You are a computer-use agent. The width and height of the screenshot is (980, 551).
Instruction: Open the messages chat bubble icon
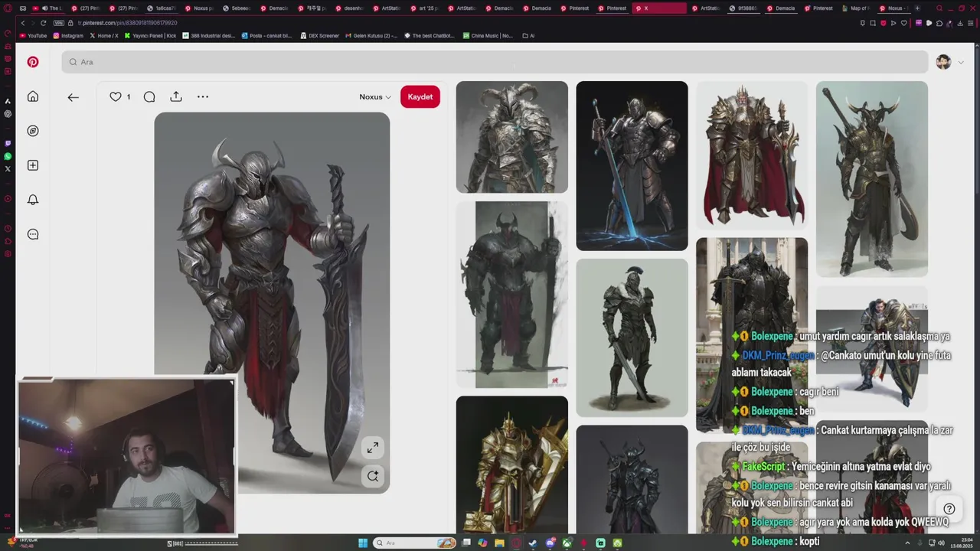[x=33, y=234]
